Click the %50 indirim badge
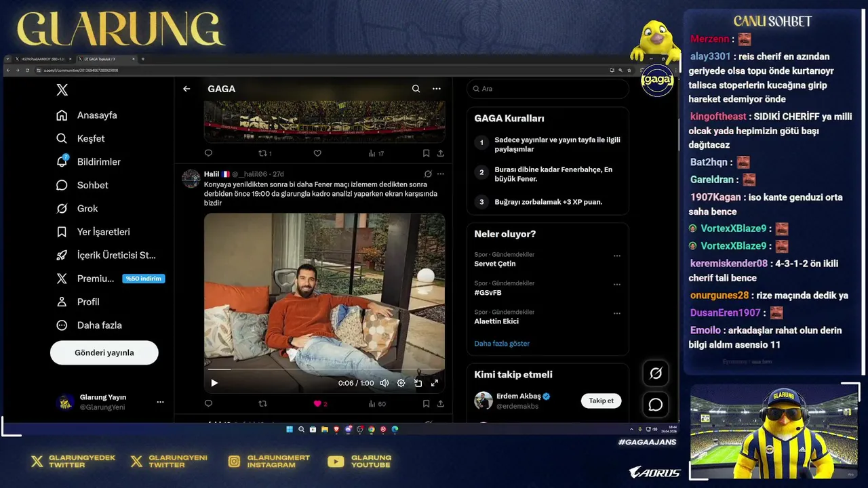The image size is (868, 488). (144, 279)
